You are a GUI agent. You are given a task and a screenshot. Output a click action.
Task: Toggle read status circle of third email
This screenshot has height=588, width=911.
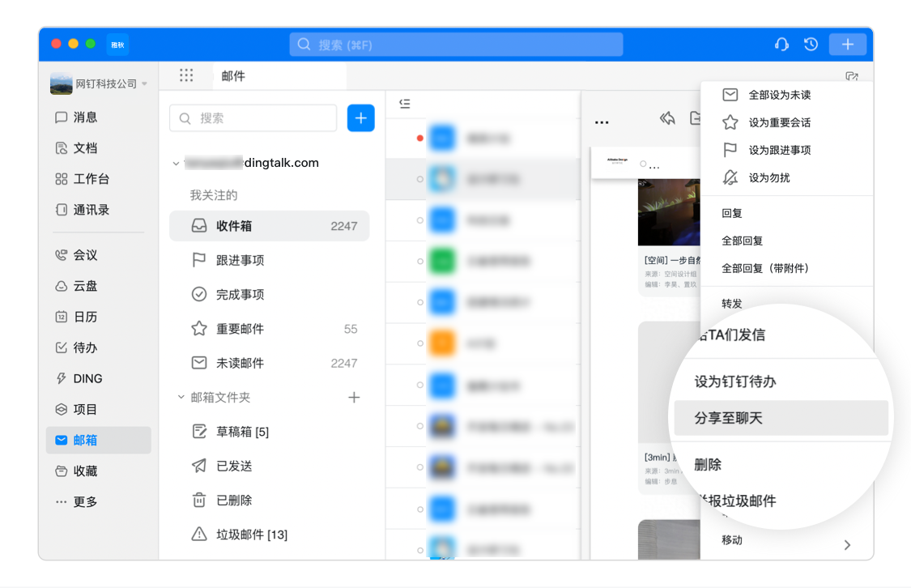click(x=419, y=220)
